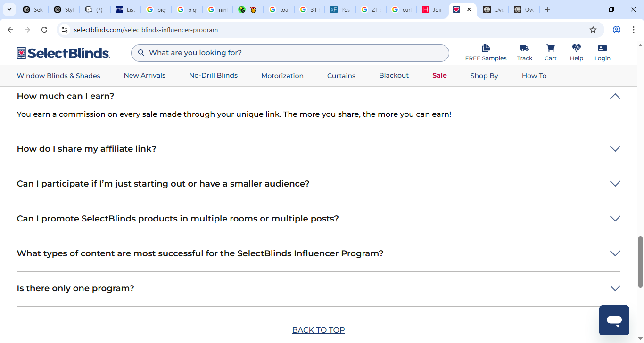Open a new browser tab
Viewport: 644px width, 343px height.
click(547, 9)
